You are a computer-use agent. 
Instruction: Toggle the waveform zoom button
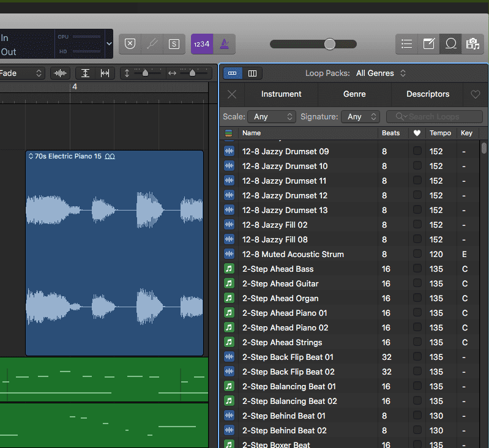pos(60,73)
